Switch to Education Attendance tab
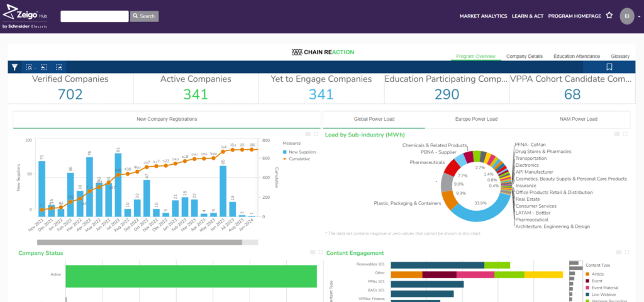 point(577,56)
